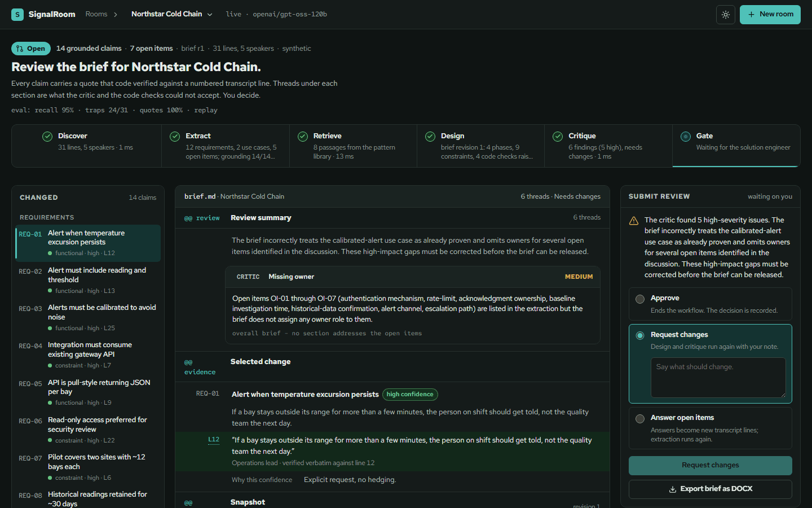Image resolution: width=812 pixels, height=508 pixels.
Task: Toggle the light/dark theme sun icon
Action: [726, 15]
